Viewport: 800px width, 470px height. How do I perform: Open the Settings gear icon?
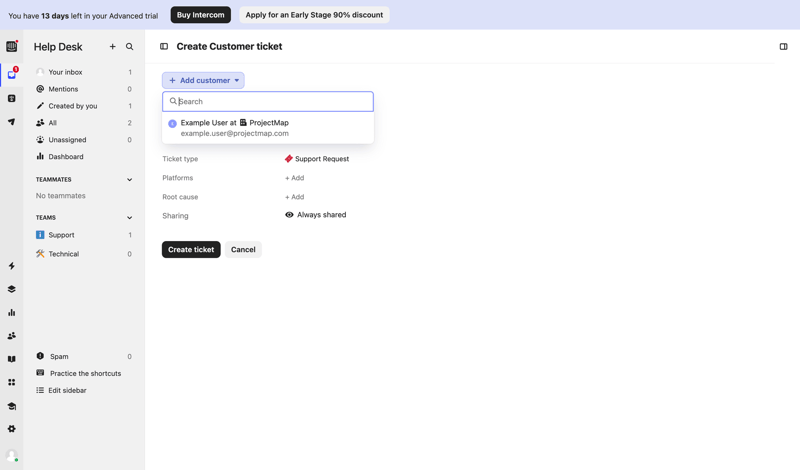point(11,429)
